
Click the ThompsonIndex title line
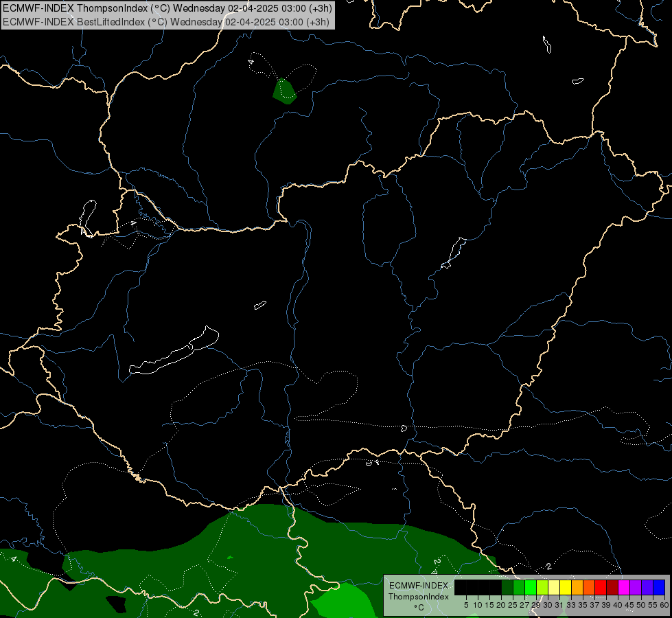click(x=167, y=8)
